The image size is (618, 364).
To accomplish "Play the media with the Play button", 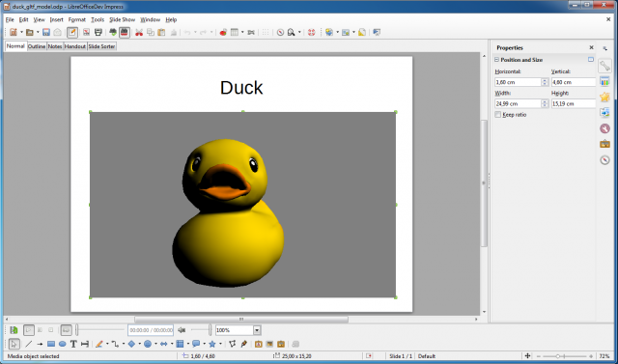I will pyautogui.click(x=29, y=330).
